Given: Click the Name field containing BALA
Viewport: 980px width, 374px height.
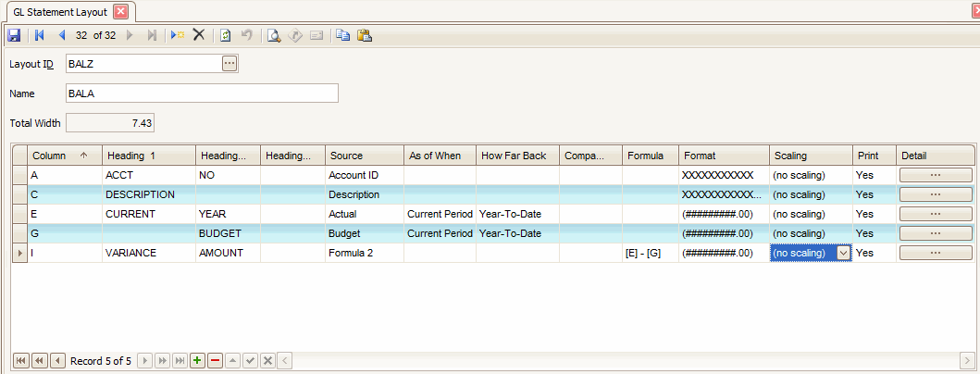Looking at the screenshot, I should click(201, 93).
